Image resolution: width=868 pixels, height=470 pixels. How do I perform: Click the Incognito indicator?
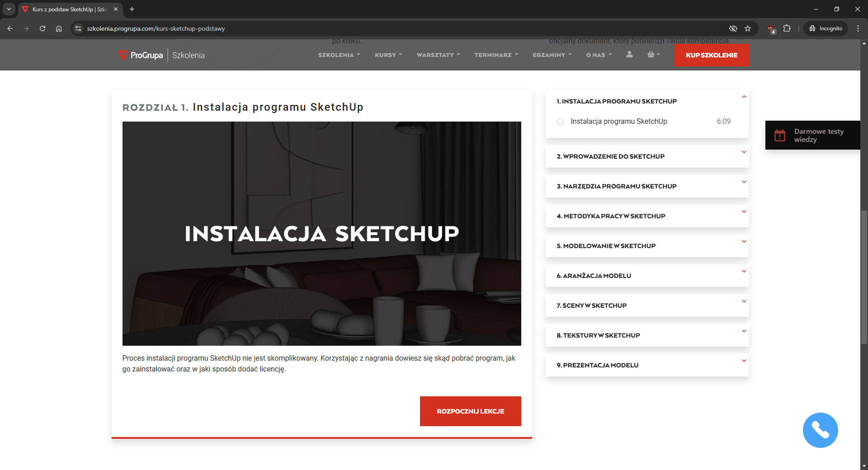826,28
